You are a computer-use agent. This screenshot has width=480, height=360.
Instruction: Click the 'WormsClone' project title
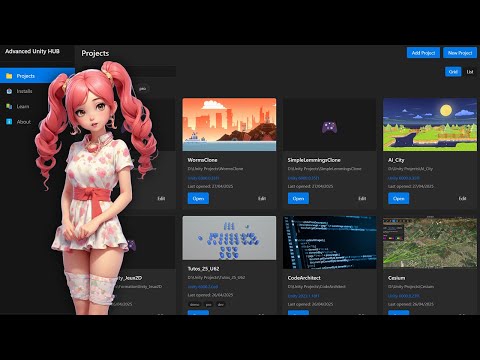202,160
